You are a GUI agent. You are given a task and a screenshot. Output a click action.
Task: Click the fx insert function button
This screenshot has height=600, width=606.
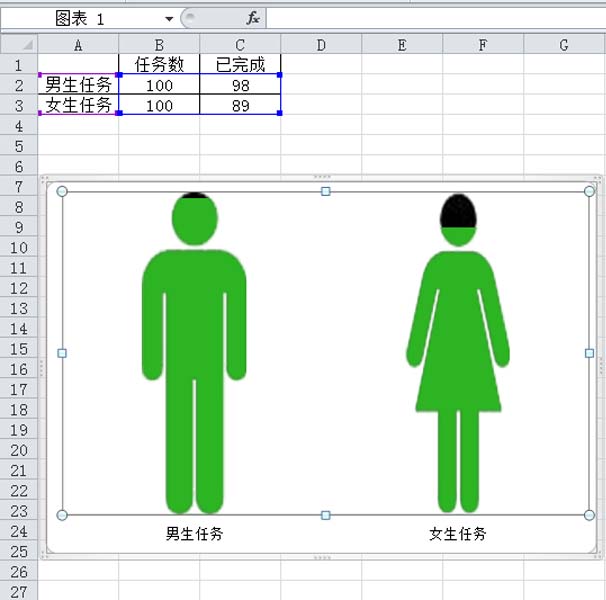[x=252, y=18]
